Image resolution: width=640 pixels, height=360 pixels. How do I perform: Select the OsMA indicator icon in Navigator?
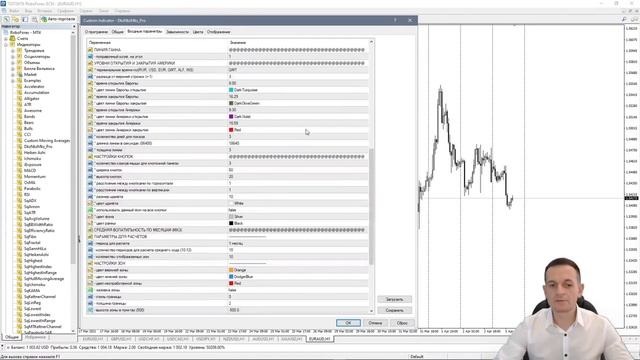pyautogui.click(x=19, y=182)
